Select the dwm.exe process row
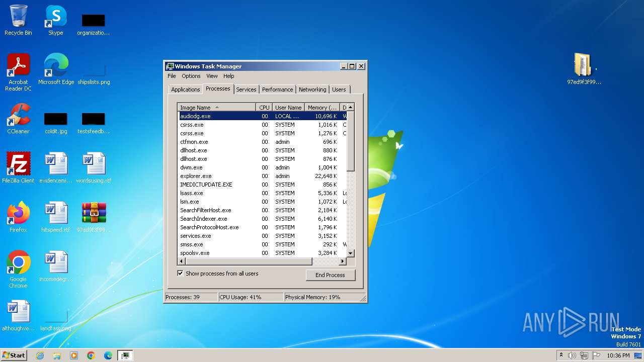644x362 pixels. (262, 167)
